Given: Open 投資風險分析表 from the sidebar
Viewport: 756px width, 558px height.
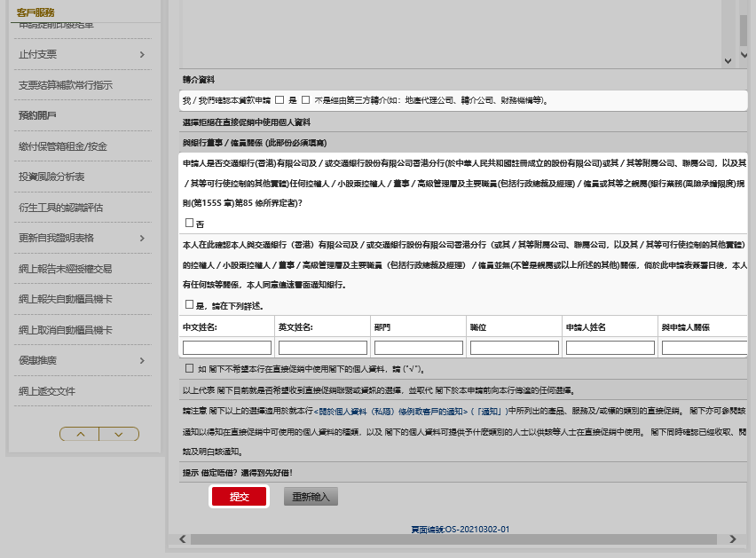Looking at the screenshot, I should tap(51, 177).
